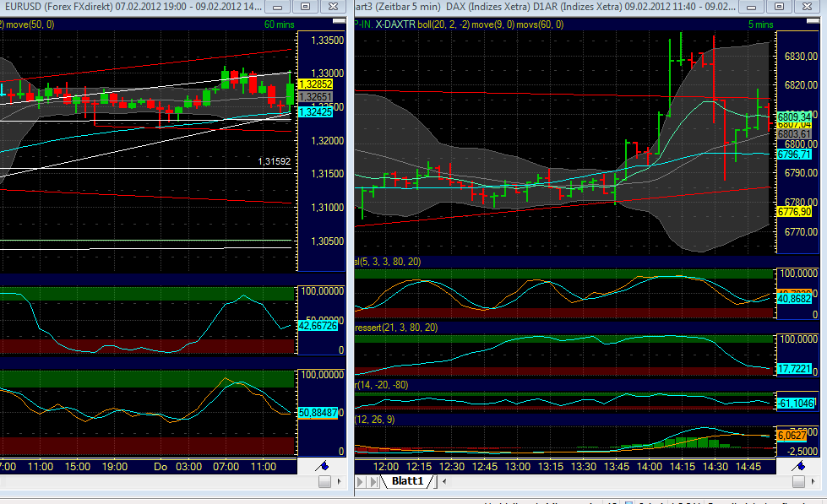Open the boll(20, 2, -2) indicator settings

pos(443,24)
